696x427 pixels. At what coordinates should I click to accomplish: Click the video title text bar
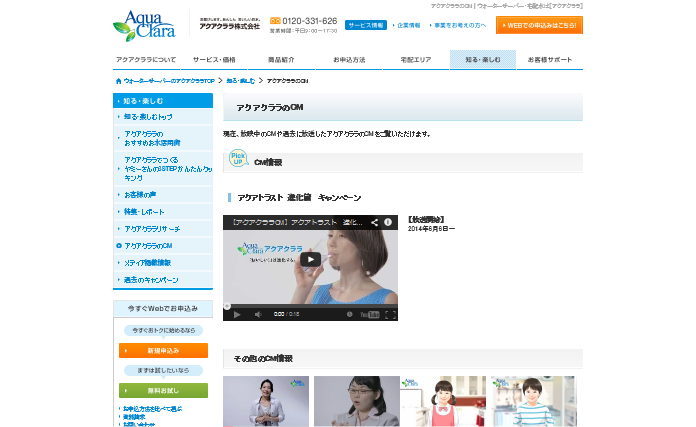[298, 222]
